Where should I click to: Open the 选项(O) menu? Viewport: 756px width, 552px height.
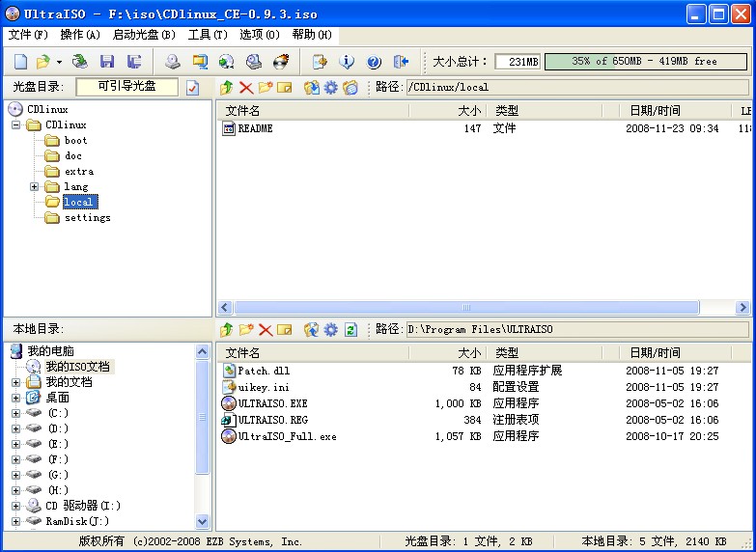[260, 35]
